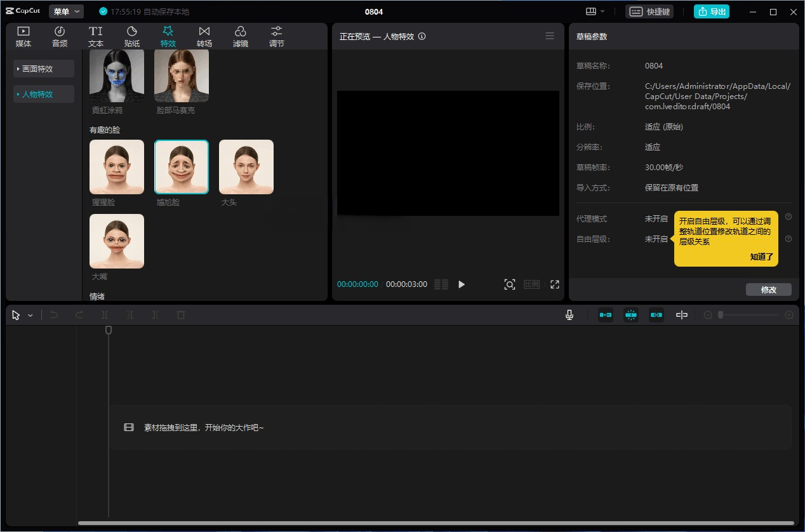Click the 快捷键 shortcuts button
Viewport: 805px width, 532px height.
(649, 11)
